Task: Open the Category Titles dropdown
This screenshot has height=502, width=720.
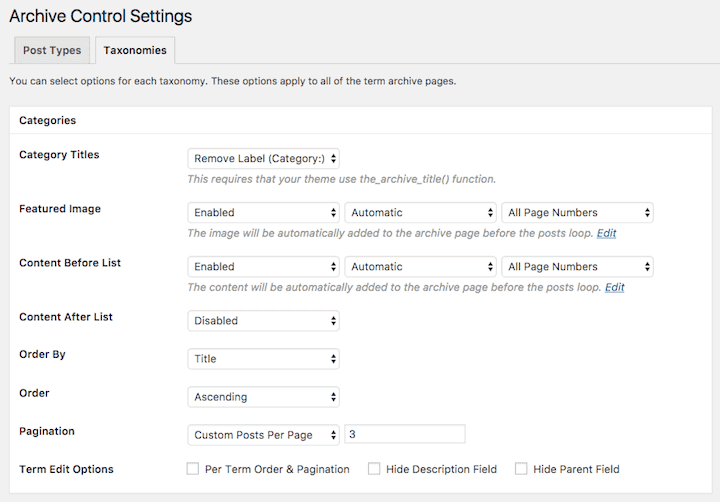Action: pyautogui.click(x=264, y=158)
